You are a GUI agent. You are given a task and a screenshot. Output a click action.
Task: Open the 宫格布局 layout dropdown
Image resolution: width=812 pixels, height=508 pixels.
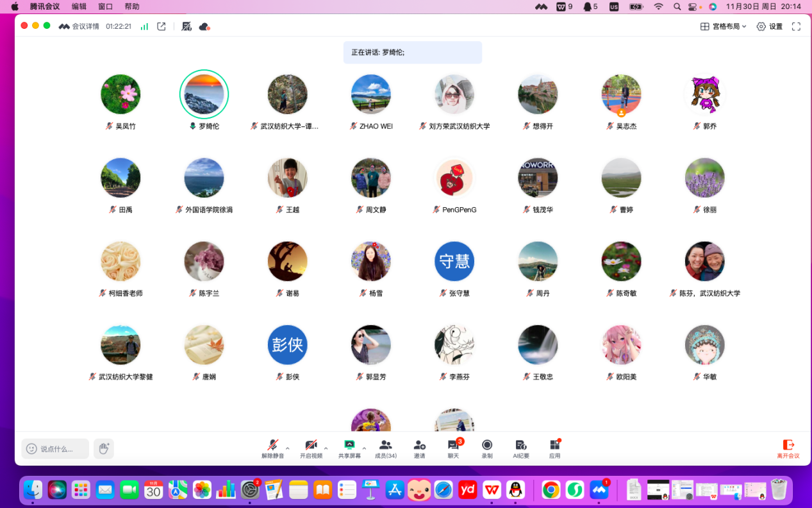(723, 26)
